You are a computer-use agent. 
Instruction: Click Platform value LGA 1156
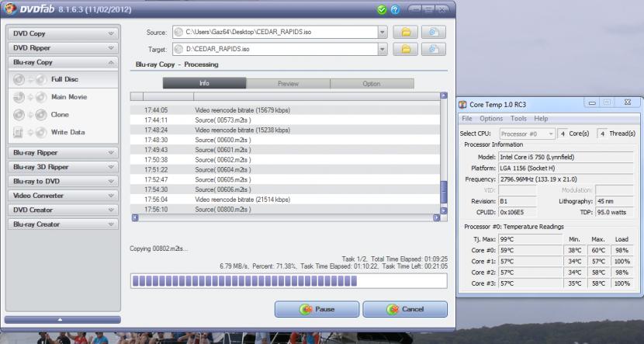(x=566, y=168)
